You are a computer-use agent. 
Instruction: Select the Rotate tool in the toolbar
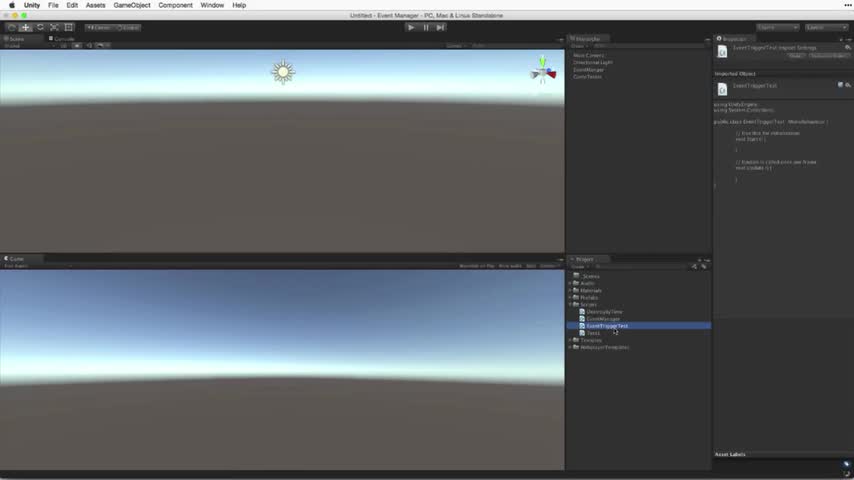[x=40, y=27]
